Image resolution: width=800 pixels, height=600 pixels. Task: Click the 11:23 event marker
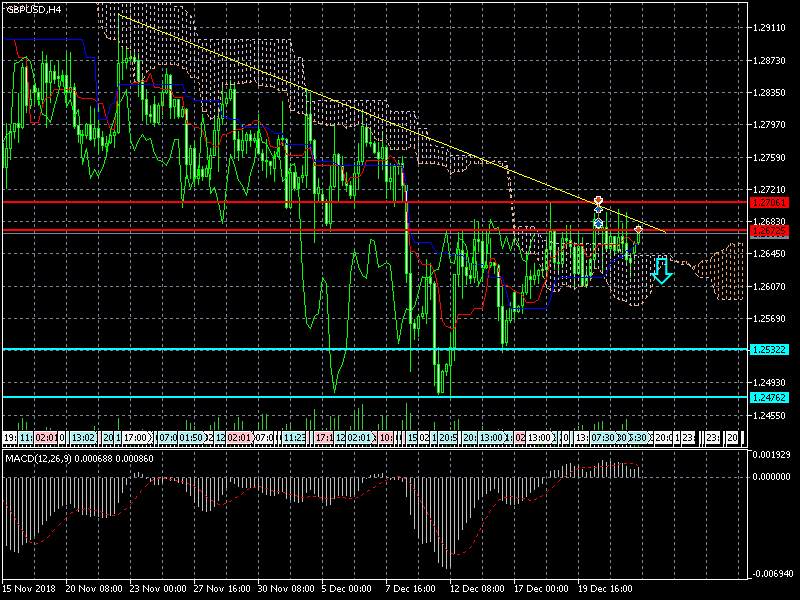[x=294, y=438]
